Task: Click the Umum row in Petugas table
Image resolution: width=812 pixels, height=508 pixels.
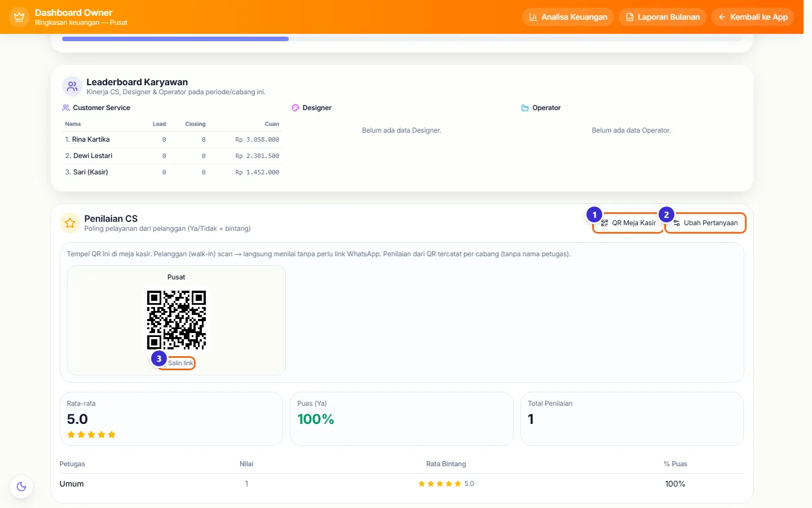Action: point(401,484)
